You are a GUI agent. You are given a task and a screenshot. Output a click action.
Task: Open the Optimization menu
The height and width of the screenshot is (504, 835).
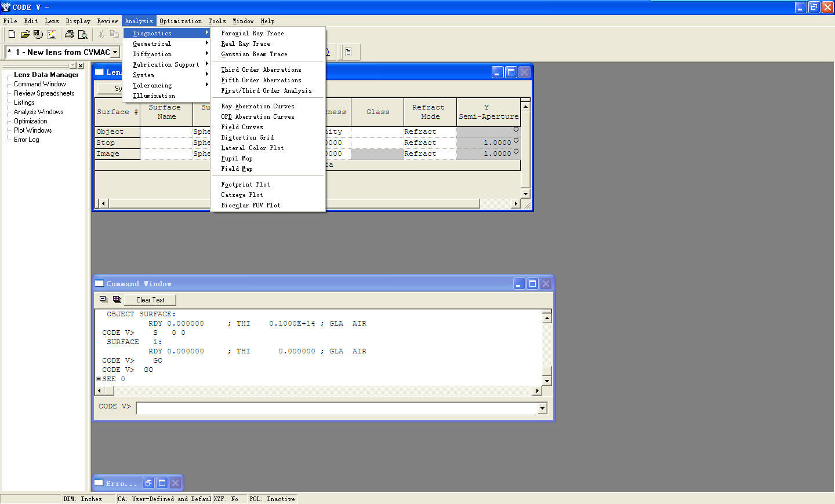180,21
